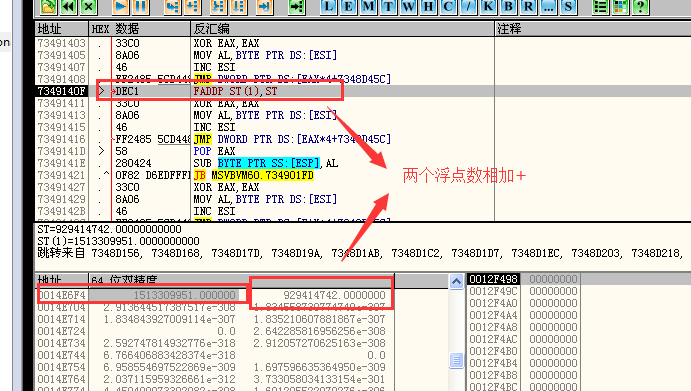Select stack address 0012F498
This screenshot has height=391, width=691.
click(x=493, y=279)
